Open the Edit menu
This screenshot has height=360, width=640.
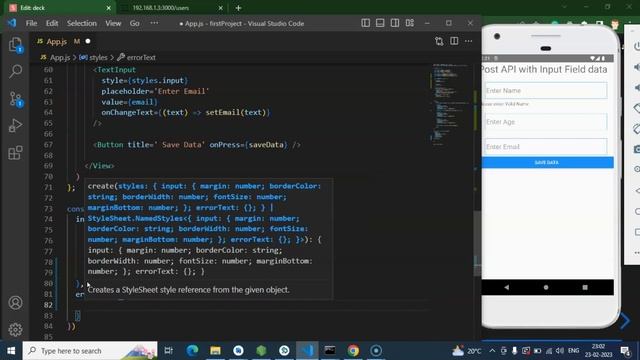pyautogui.click(x=52, y=23)
